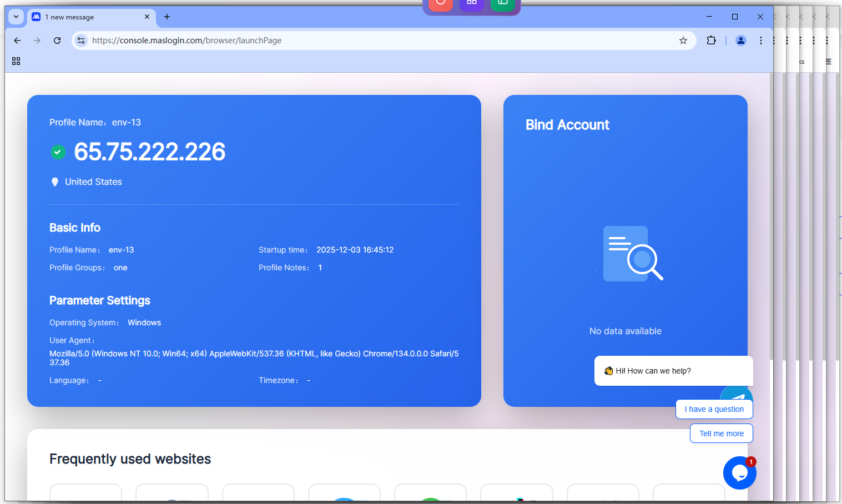Screen dimensions: 842x504
Task: Bookmark this page with the star icon
Action: tap(683, 41)
